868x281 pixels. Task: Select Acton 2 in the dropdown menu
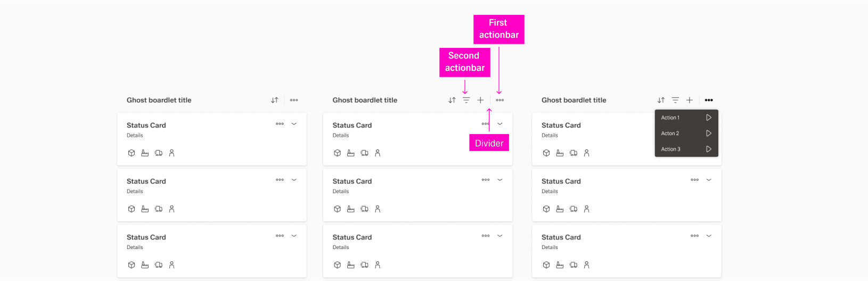click(686, 134)
